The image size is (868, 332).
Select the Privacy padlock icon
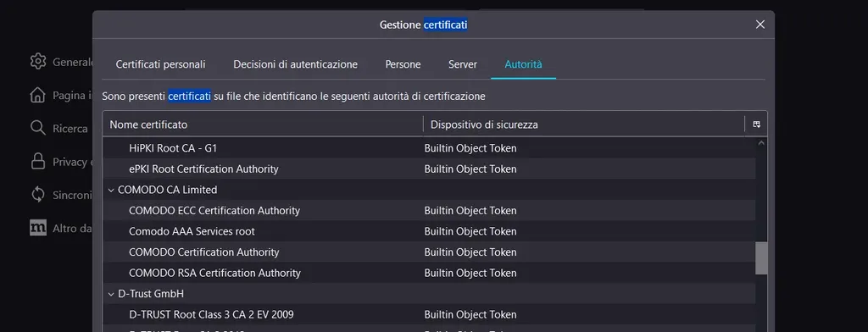37,162
